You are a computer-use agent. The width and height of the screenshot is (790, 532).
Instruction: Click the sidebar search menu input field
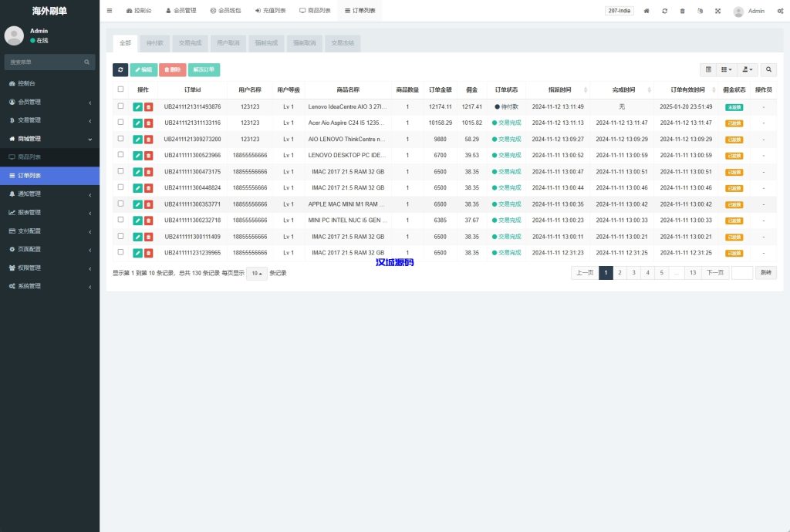point(46,62)
